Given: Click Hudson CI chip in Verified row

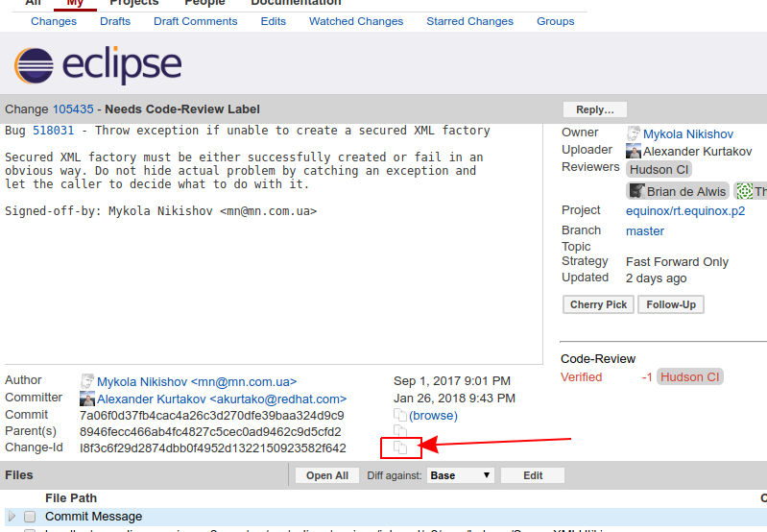Looking at the screenshot, I should (x=689, y=376).
